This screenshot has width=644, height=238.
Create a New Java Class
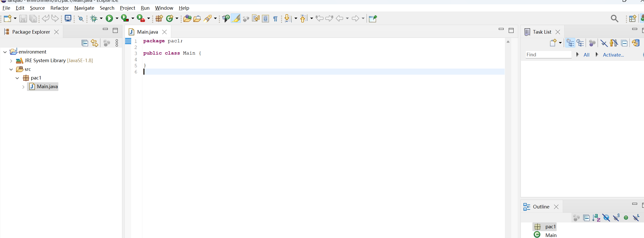tap(170, 18)
